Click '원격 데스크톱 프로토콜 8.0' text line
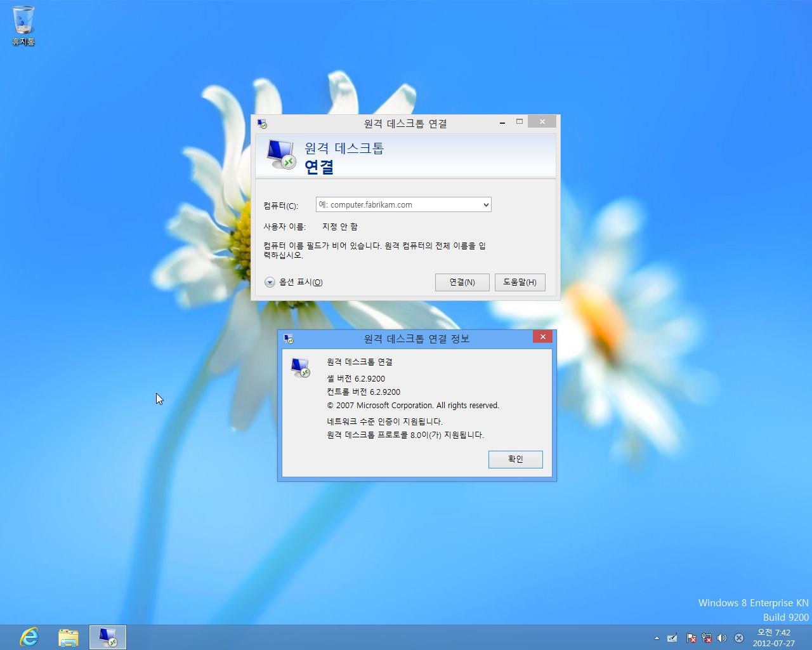 (405, 435)
